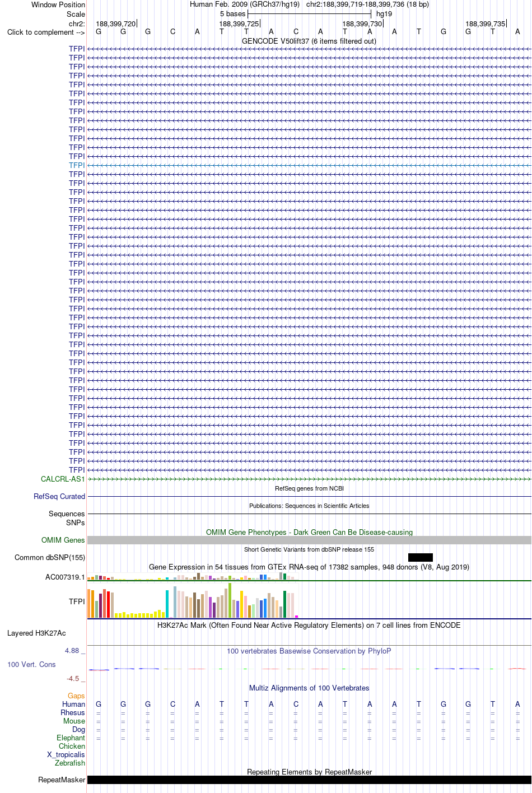Click the Scale label
532x793 pixels.
76,14
